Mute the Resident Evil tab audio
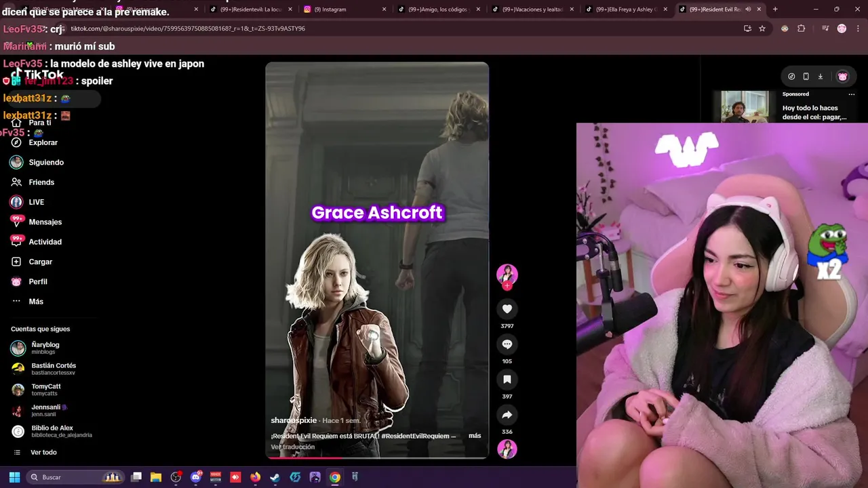Screen dimensions: 868x488 [x=748, y=9]
